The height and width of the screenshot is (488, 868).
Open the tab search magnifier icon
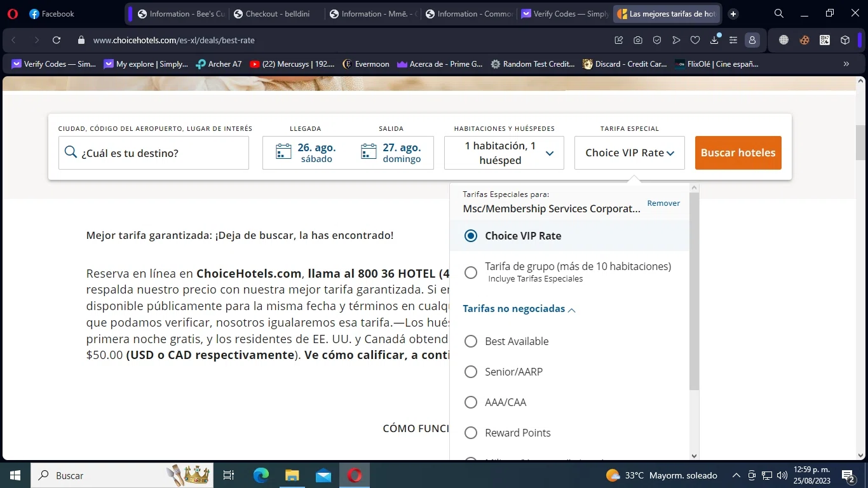779,13
